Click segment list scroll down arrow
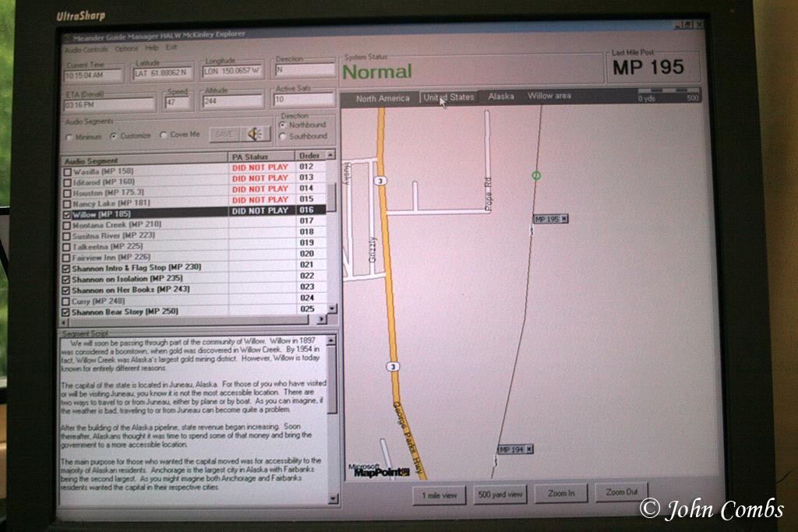Screen dimensions: 798x532 pos(332,308)
